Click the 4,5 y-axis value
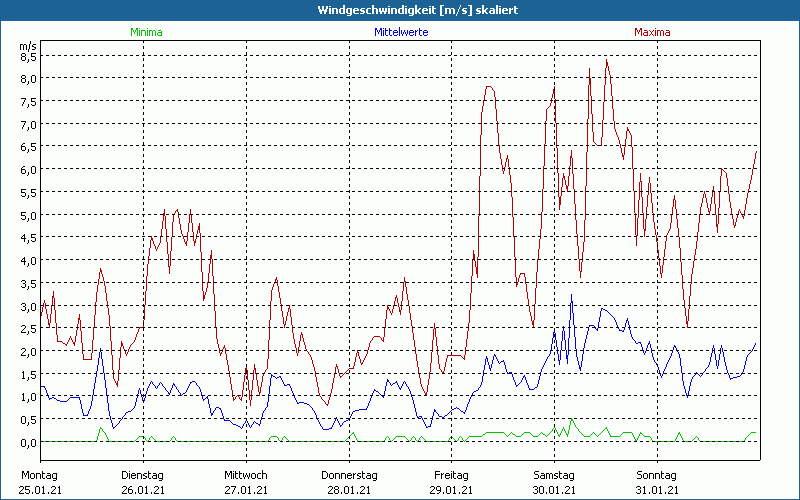 (x=29, y=238)
